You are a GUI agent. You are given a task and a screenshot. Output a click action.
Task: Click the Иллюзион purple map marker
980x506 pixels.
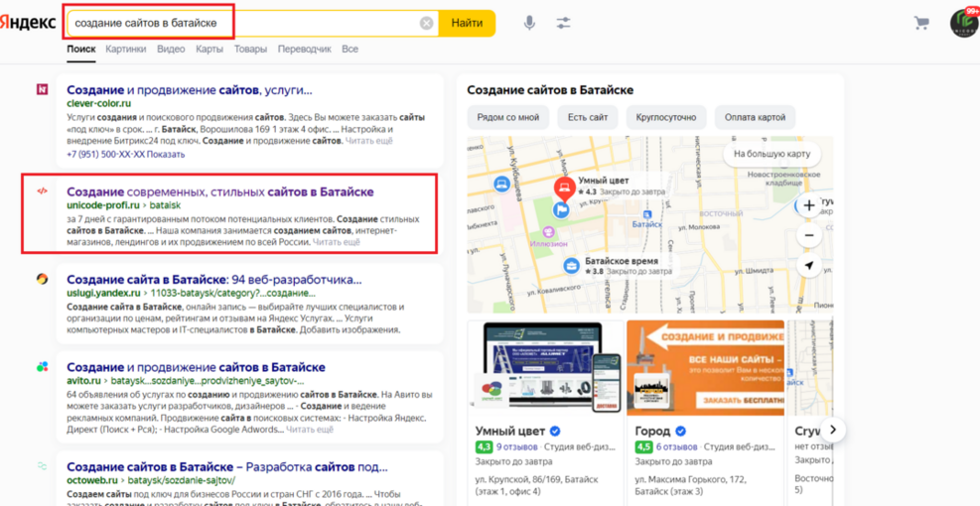547,233
